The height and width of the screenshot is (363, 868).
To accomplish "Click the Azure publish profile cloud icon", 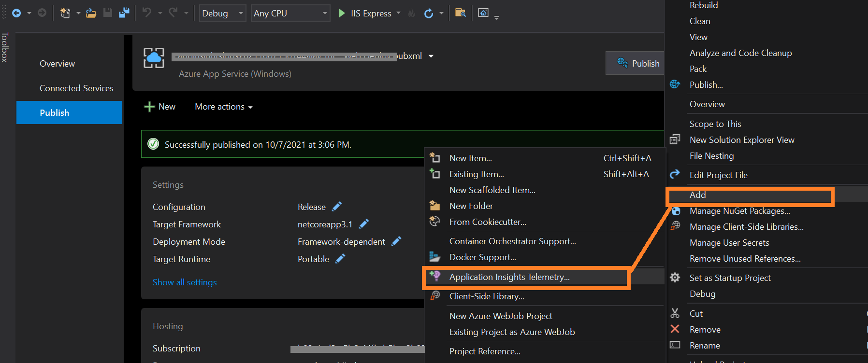I will click(x=154, y=58).
